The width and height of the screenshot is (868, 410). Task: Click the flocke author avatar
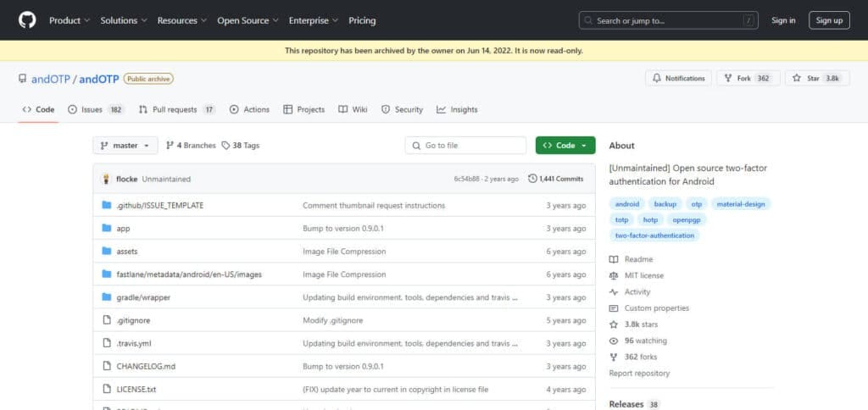pyautogui.click(x=106, y=179)
